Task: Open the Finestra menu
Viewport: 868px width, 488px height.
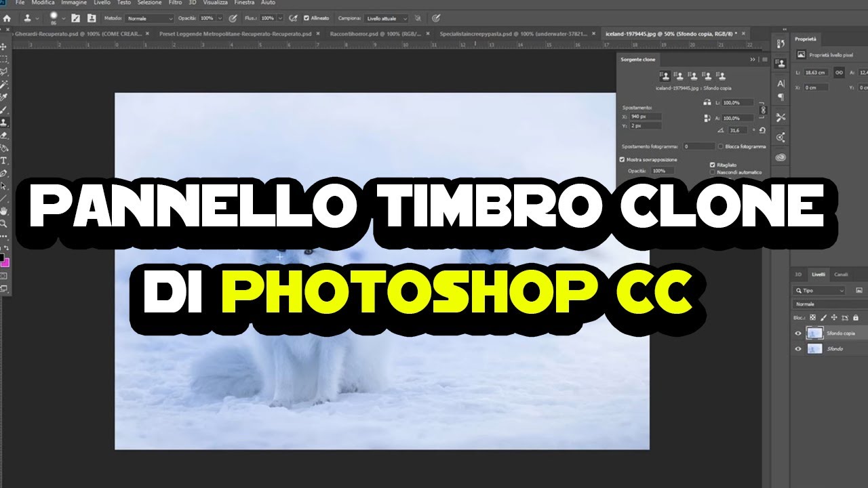Action: pos(244,3)
